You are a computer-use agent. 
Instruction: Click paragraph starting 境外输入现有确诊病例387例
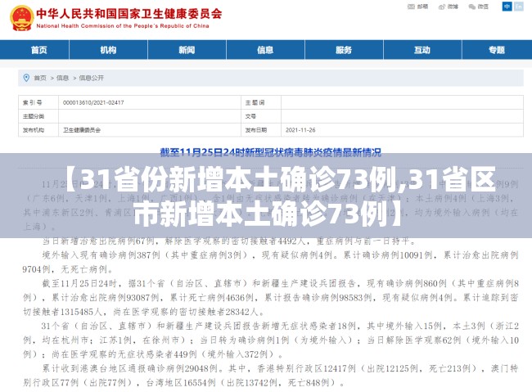[270, 262]
